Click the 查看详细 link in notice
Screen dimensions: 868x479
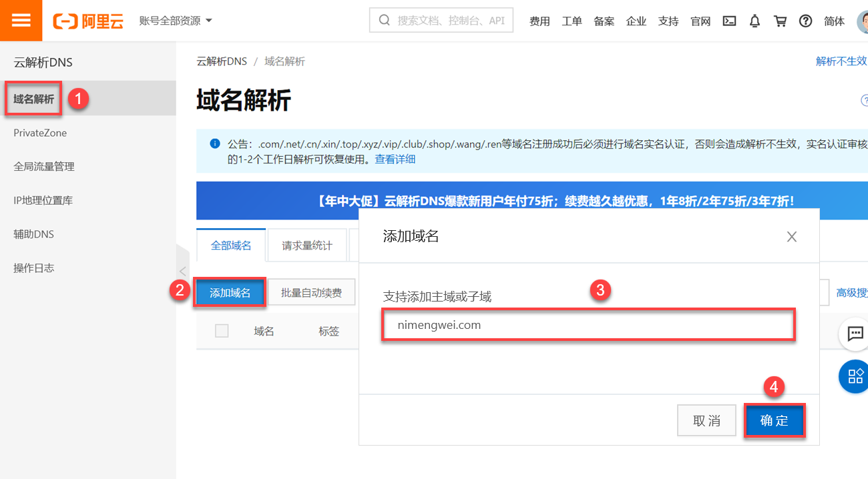click(395, 159)
